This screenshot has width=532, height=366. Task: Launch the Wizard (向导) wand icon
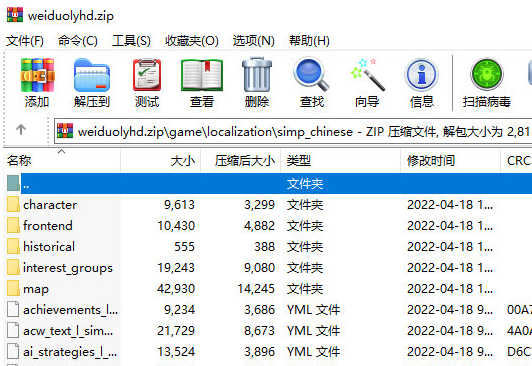coord(367,74)
